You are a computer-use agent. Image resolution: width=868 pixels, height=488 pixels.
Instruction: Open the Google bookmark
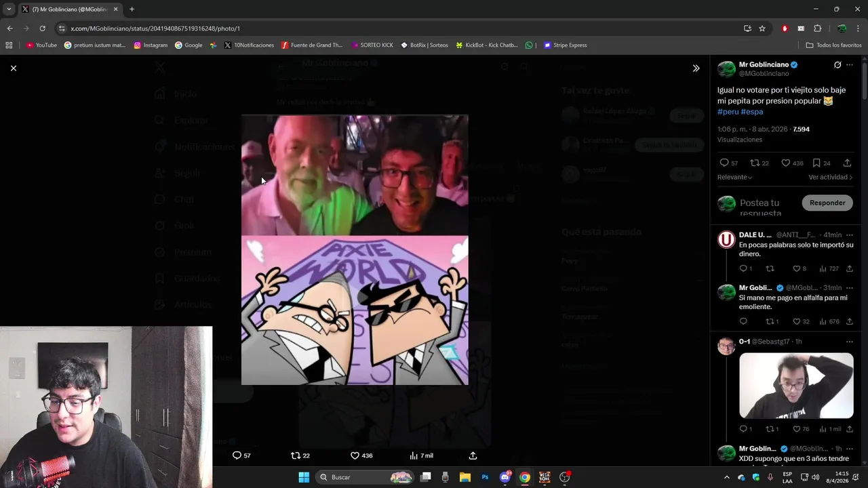[189, 45]
